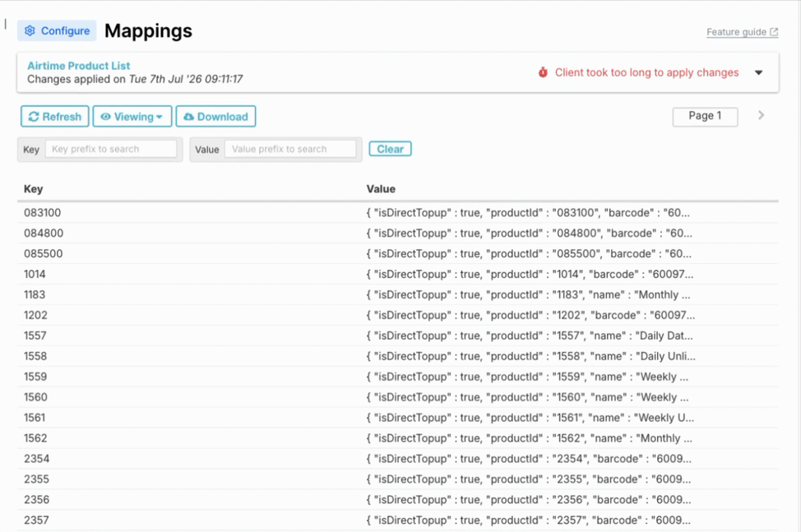The image size is (801, 532).
Task: Select key 2356 in the table
Action: (36, 499)
